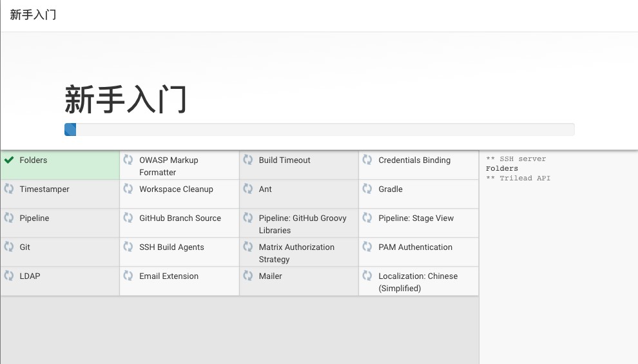The width and height of the screenshot is (638, 364).
Task: Select the Workspace Cleanup plugin cell
Action: tap(176, 189)
